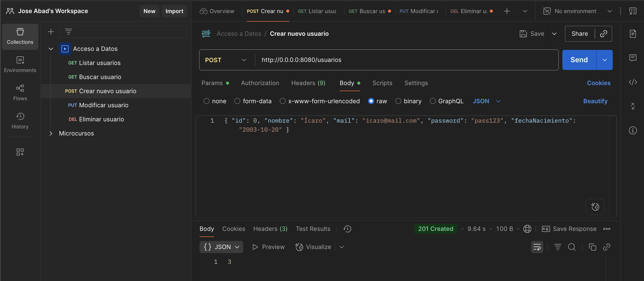This screenshot has width=644, height=281.
Task: Click the blue Send button
Action: tap(579, 60)
